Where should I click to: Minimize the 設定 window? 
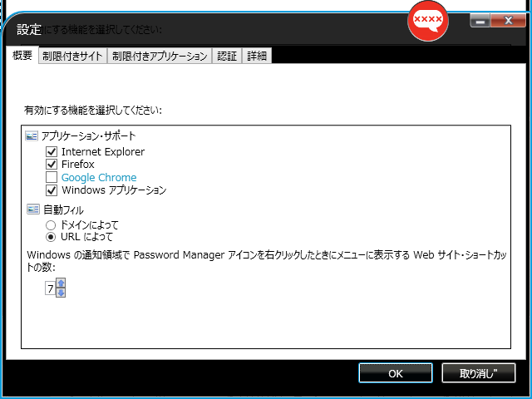480,21
